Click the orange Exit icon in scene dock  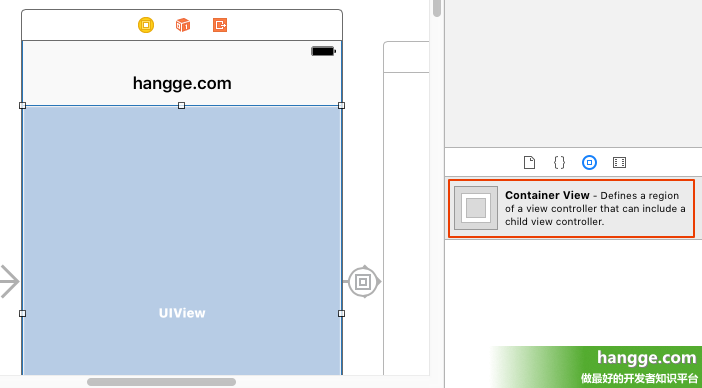tap(220, 25)
